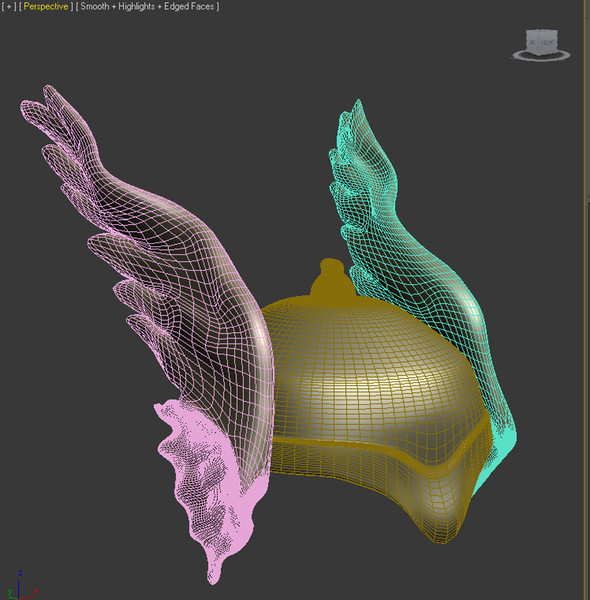This screenshot has width=590, height=600.
Task: Click the ViewCube in the viewport corner
Action: click(541, 41)
